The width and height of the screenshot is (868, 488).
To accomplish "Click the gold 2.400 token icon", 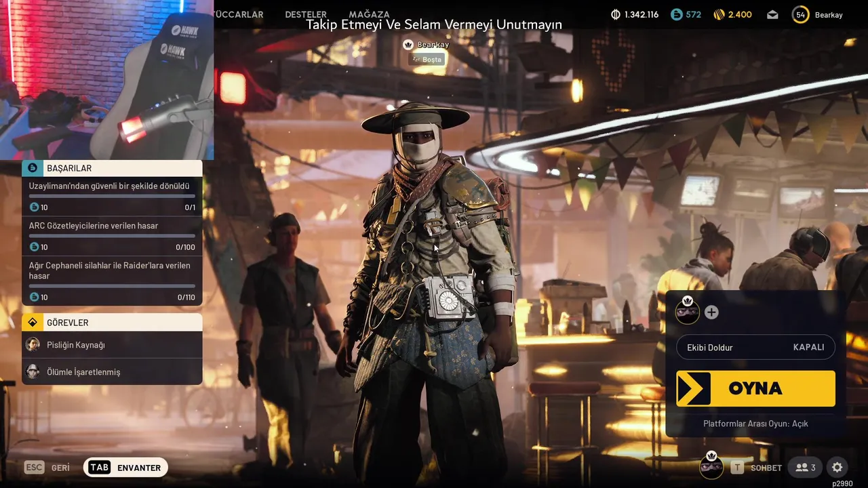I will tap(719, 14).
